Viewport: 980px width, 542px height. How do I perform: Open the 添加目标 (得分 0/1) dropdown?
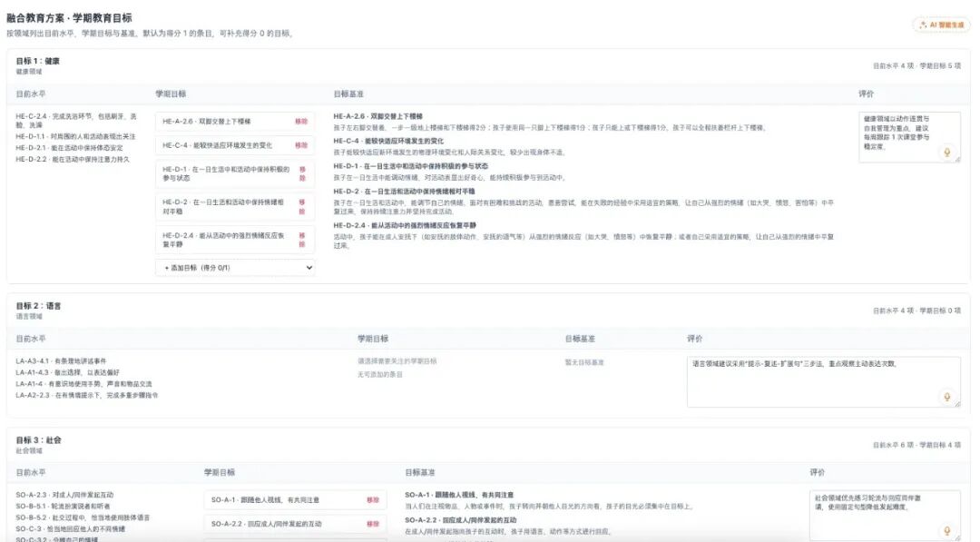point(235,268)
